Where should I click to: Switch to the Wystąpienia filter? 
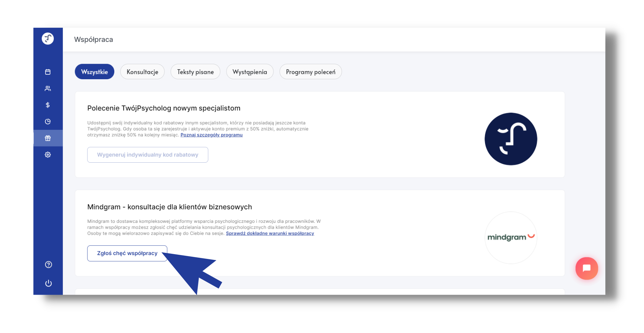250,72
